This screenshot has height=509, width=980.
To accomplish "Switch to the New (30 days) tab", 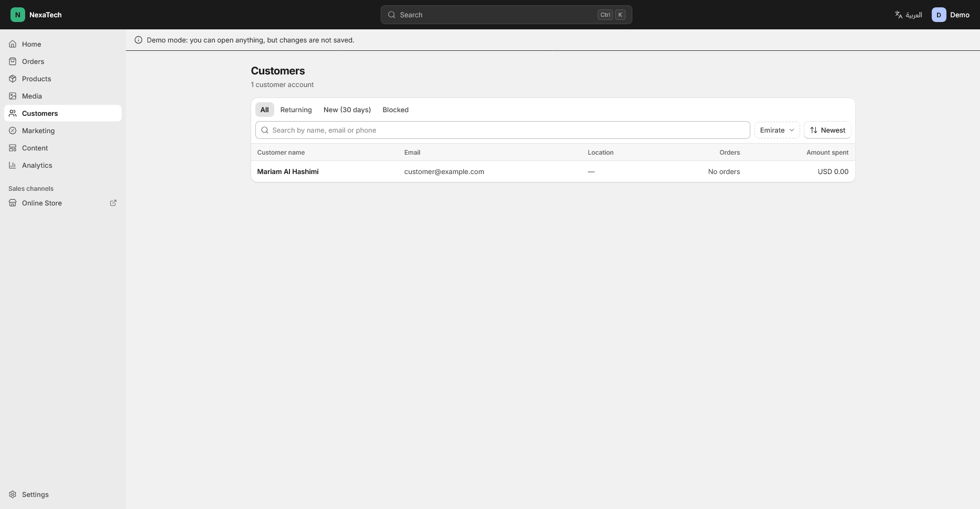I will (347, 110).
